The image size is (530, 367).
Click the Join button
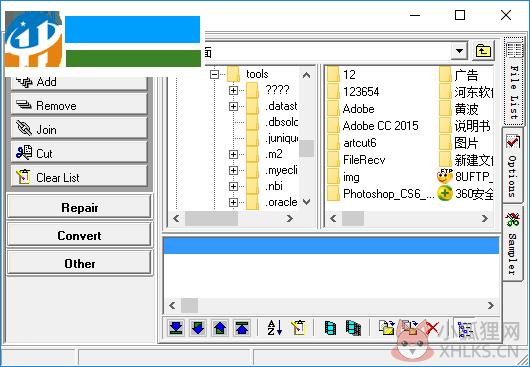[79, 129]
